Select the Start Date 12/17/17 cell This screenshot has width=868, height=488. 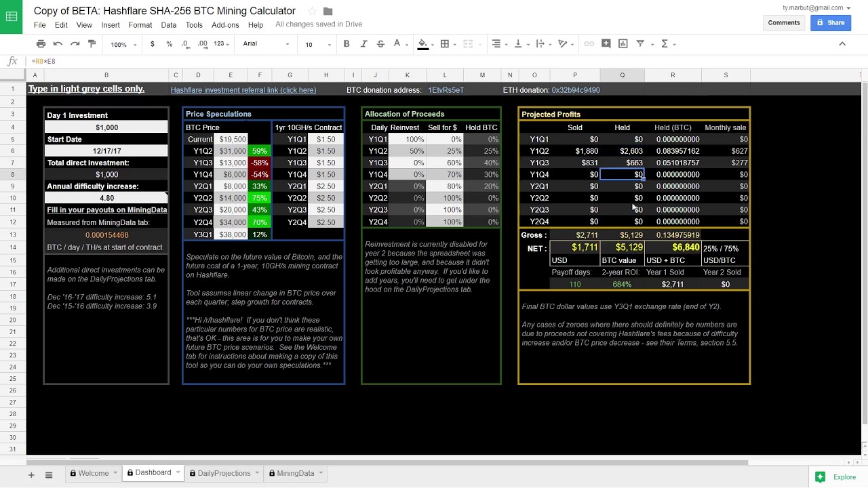(106, 151)
